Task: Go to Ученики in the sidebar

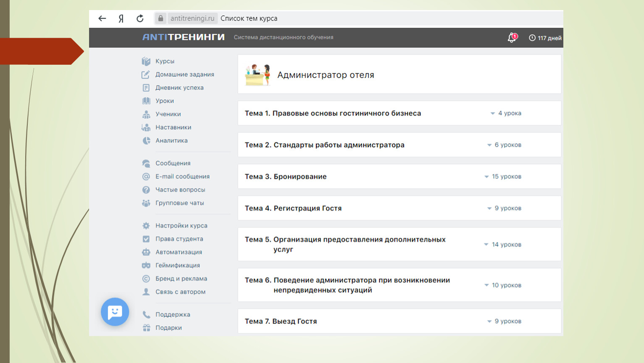Action: (x=168, y=114)
